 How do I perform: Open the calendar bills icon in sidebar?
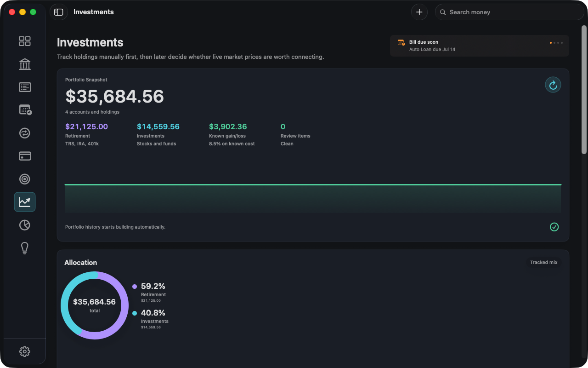coord(25,110)
